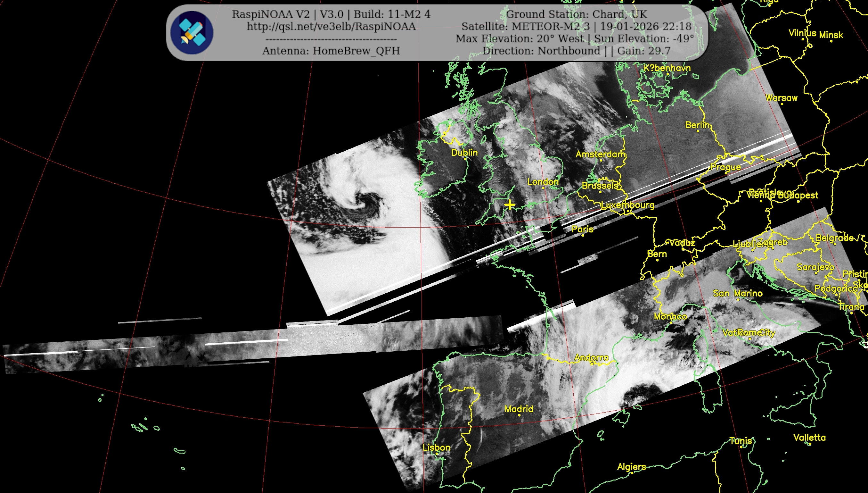Click the RaspiNOAA satellite logo icon
The height and width of the screenshot is (493, 868).
(192, 32)
